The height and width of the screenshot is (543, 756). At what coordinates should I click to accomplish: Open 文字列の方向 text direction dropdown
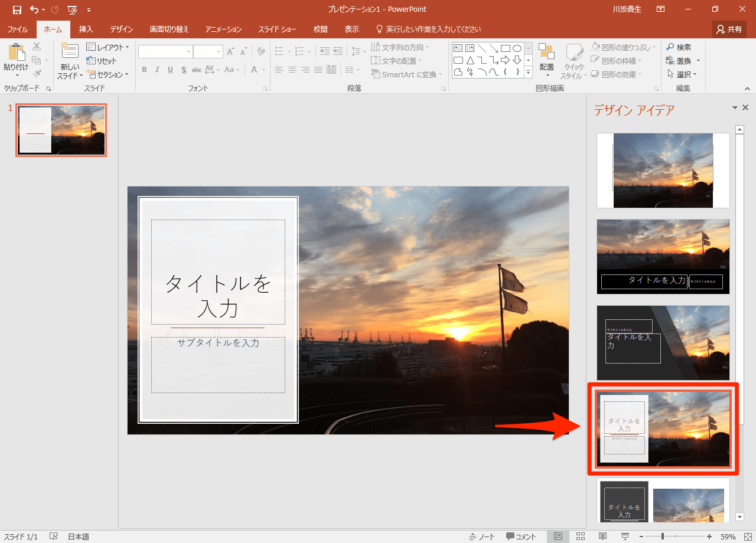400,47
